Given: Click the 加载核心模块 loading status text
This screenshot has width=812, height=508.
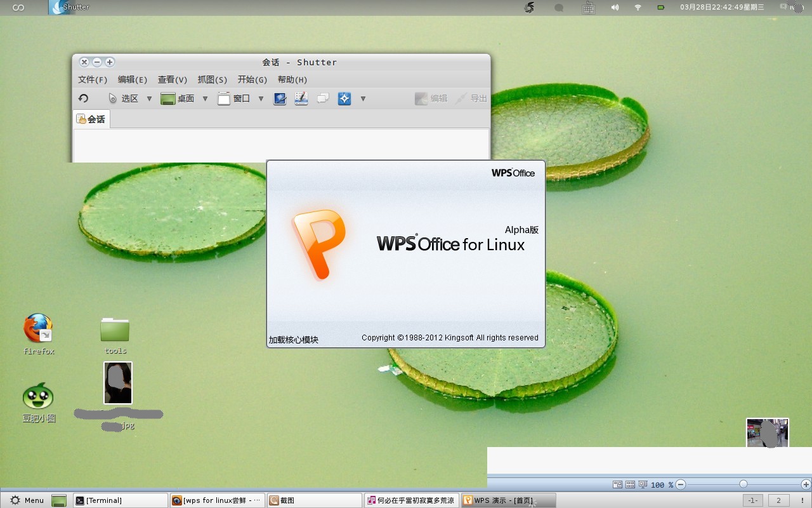Looking at the screenshot, I should pyautogui.click(x=294, y=340).
